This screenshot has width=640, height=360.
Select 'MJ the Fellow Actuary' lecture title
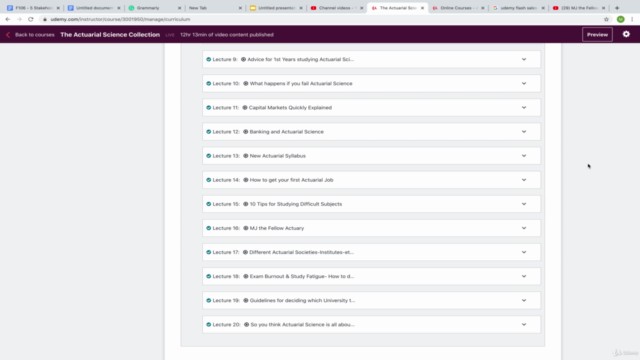tap(277, 228)
